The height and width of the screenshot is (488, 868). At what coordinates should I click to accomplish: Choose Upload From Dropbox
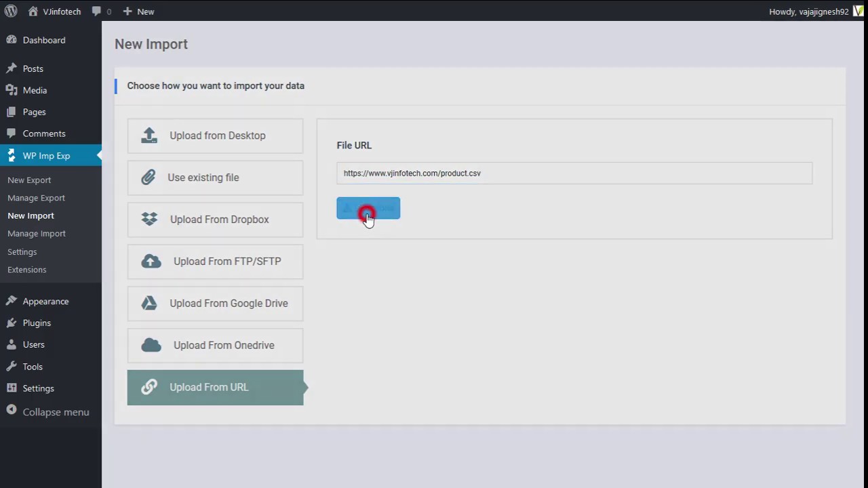pos(215,220)
